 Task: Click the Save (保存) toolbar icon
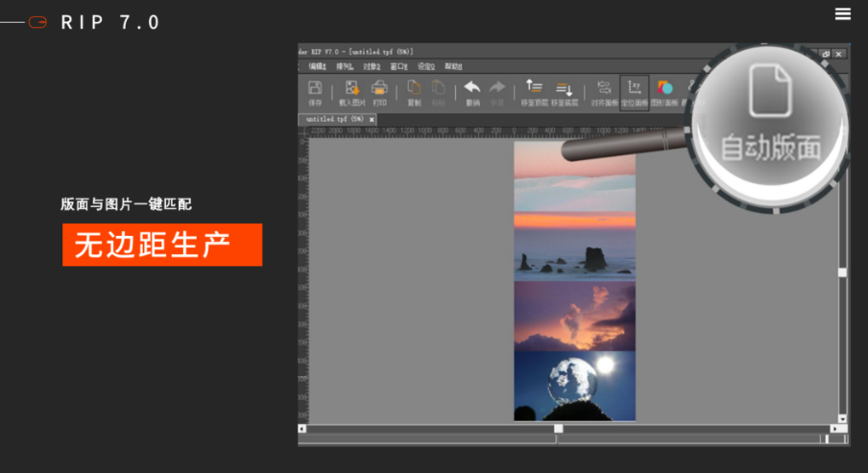315,91
